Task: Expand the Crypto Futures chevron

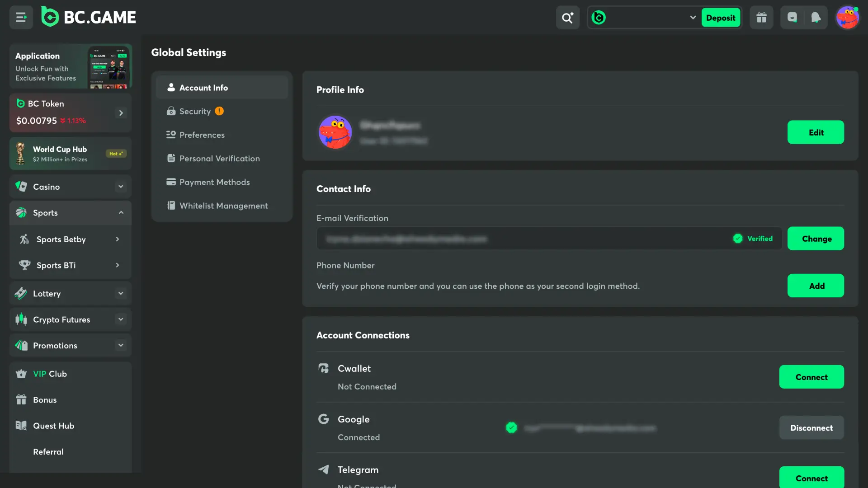Action: [x=121, y=319]
